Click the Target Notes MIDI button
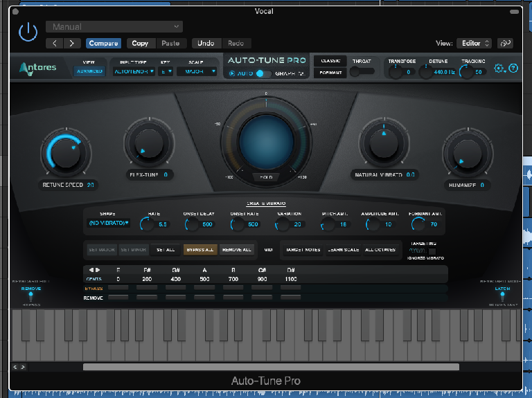Image resolution: width=532 pixels, height=398 pixels. 303,250
